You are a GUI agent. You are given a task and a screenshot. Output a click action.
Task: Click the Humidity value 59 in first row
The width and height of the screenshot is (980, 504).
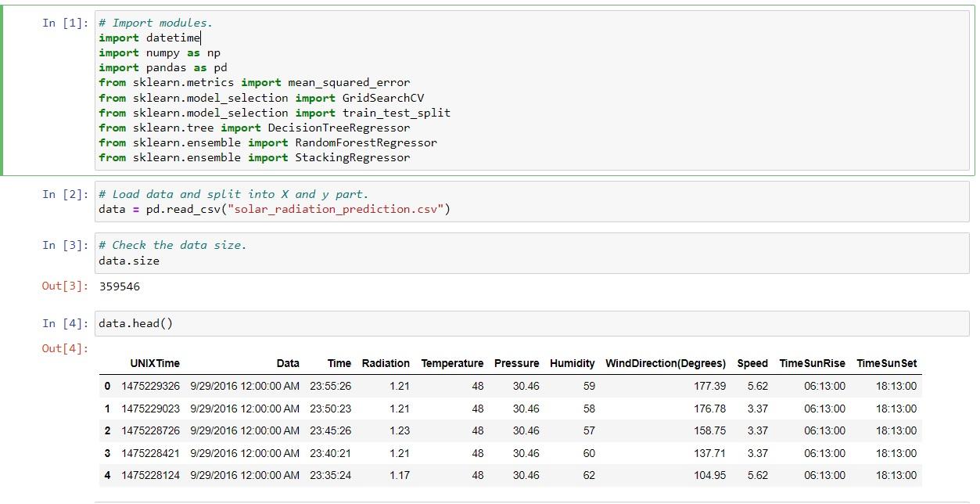586,385
